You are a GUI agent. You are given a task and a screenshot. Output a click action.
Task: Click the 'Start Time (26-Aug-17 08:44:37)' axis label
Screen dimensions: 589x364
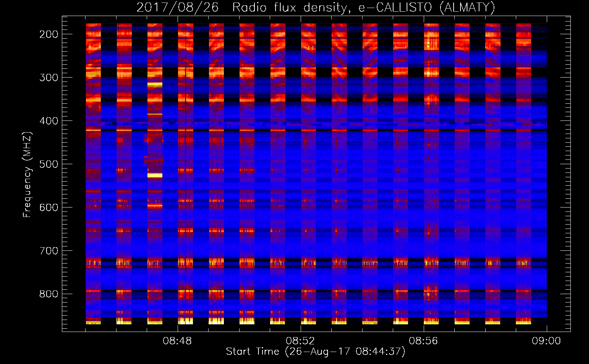[316, 352]
